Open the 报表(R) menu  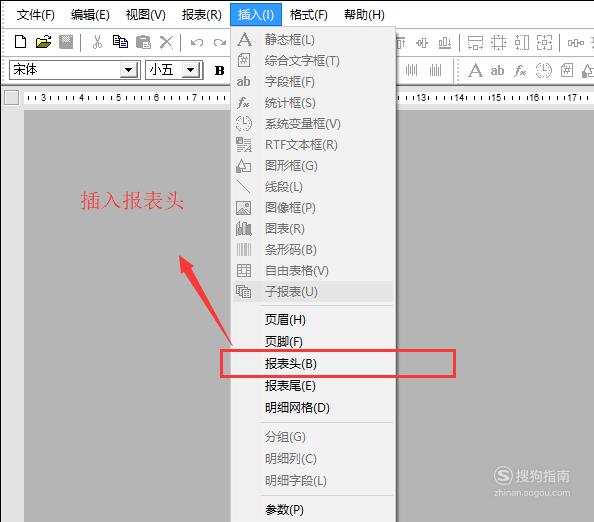201,15
